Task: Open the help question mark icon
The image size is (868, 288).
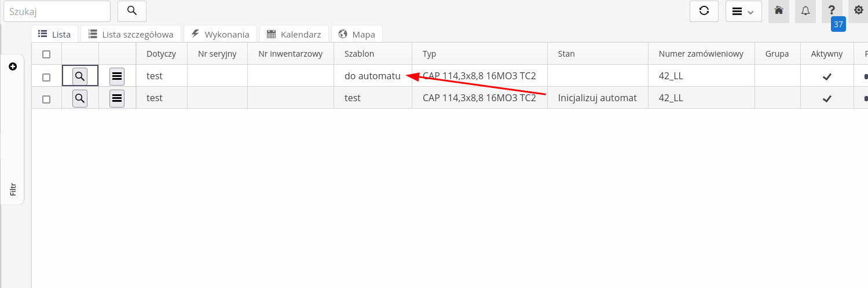Action: (832, 11)
